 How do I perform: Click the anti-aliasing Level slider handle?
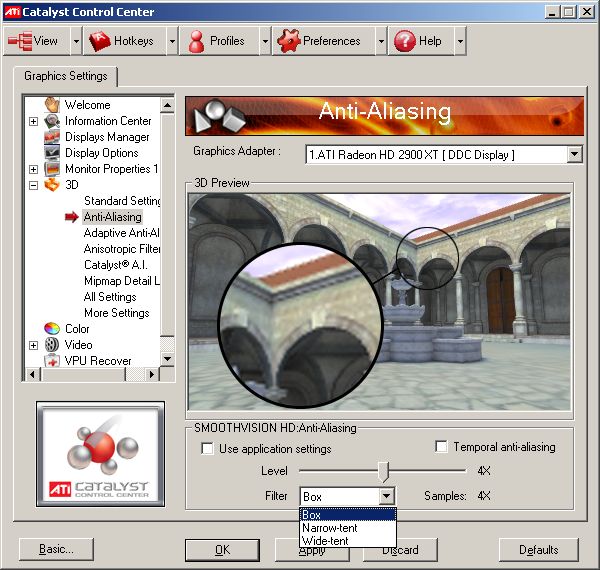[x=383, y=471]
